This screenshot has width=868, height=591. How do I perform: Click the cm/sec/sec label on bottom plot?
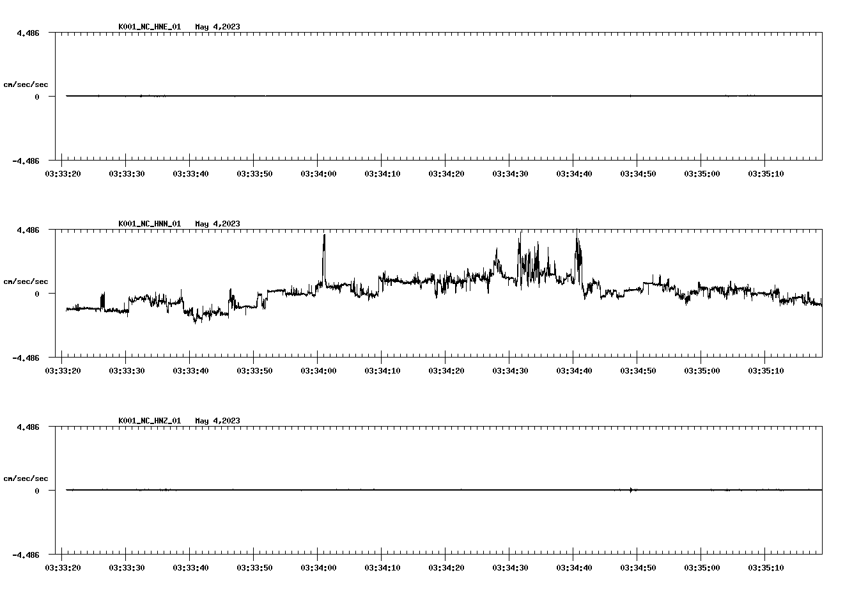click(26, 477)
